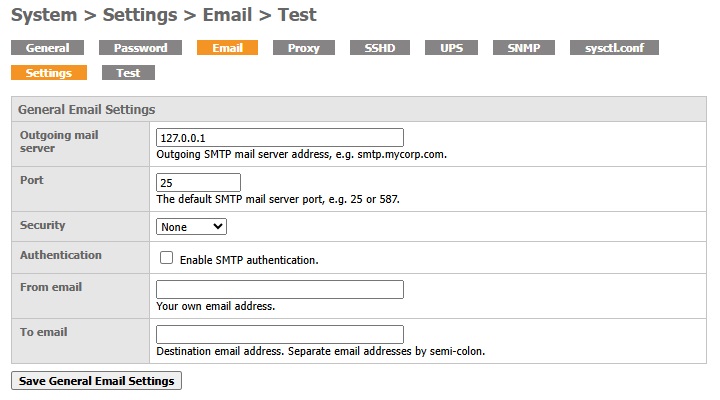
Task: Open the Test sub-tab
Action: point(128,73)
